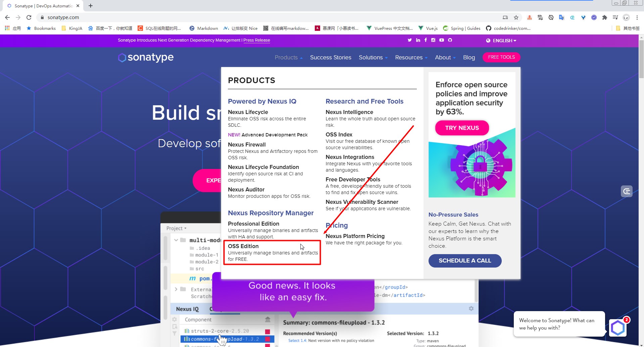Click the browser back arrow
The image size is (644, 347).
tap(7, 17)
